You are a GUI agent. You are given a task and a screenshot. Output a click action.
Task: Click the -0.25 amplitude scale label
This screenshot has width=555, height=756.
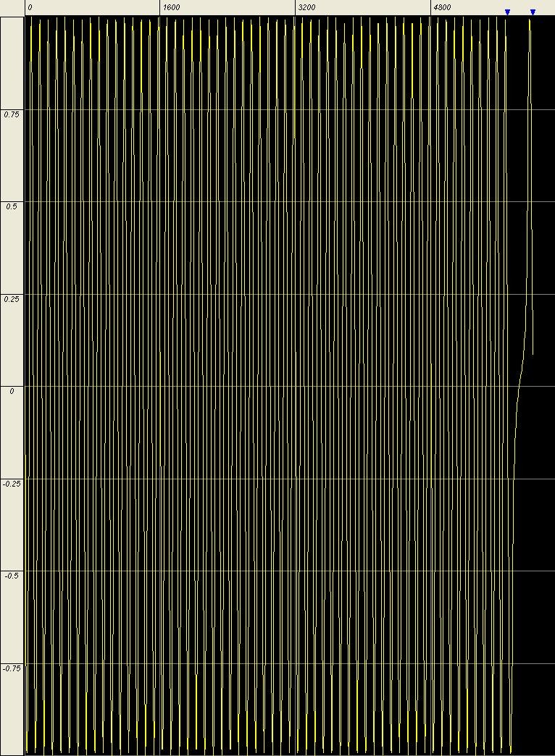point(12,484)
